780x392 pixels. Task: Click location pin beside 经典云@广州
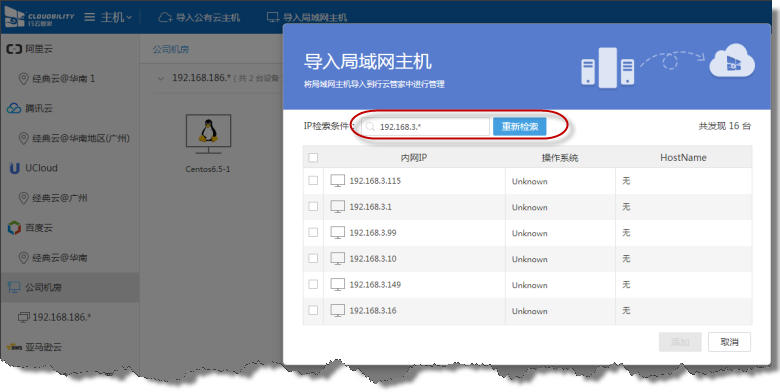click(x=23, y=198)
